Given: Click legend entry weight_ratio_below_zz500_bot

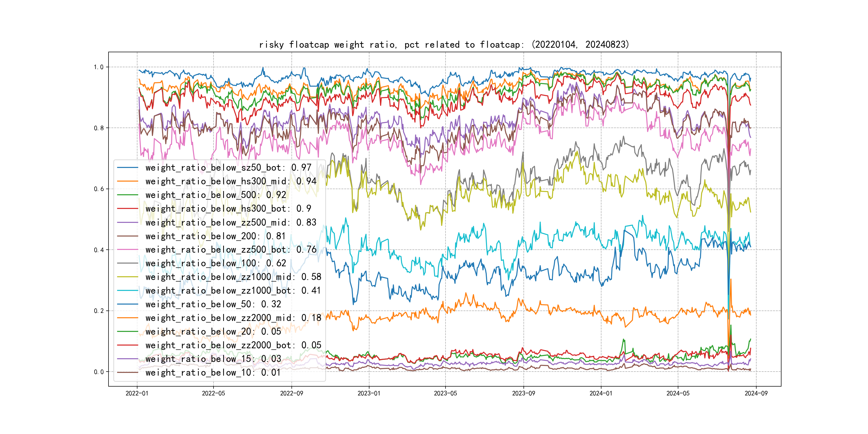Looking at the screenshot, I should [x=231, y=250].
